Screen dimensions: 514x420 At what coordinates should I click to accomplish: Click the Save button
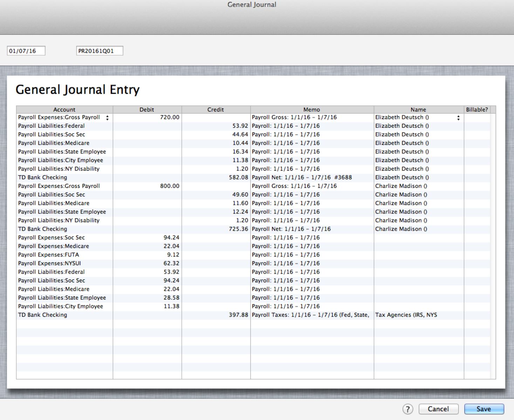(484, 409)
